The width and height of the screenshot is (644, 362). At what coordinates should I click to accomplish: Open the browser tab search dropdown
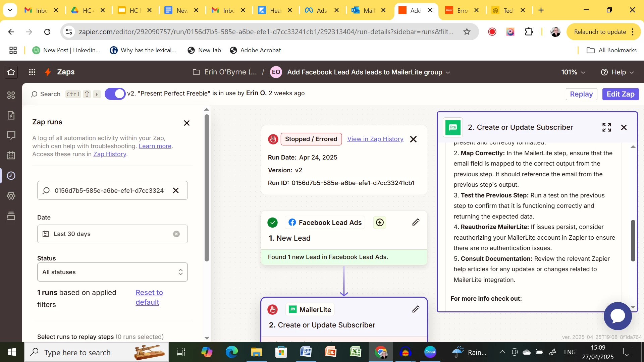(10, 10)
